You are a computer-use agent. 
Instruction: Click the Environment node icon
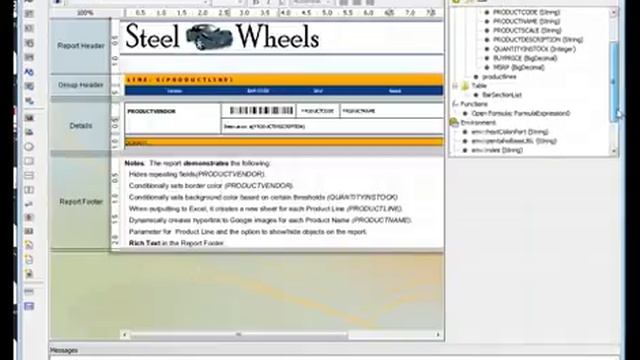[454, 122]
